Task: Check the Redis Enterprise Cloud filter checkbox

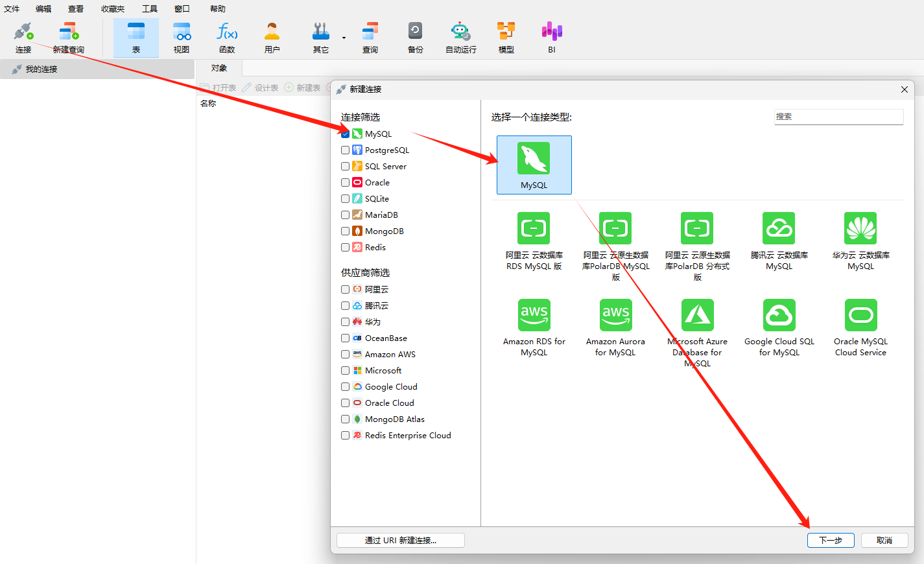Action: (346, 436)
